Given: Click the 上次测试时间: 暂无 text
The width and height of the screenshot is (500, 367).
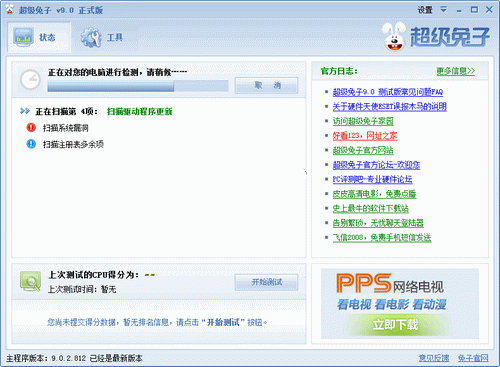Looking at the screenshot, I should (x=82, y=289).
